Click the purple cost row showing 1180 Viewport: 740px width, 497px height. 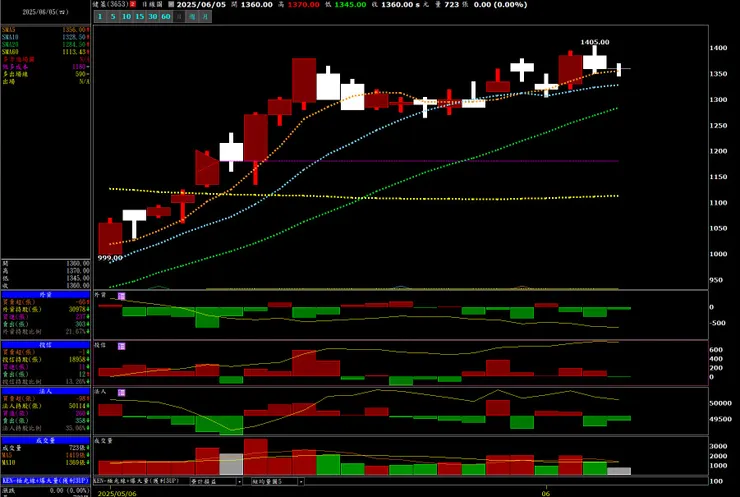coord(45,67)
